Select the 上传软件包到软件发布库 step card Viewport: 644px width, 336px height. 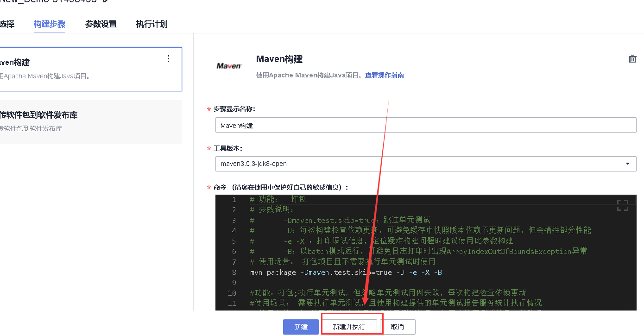(91, 121)
